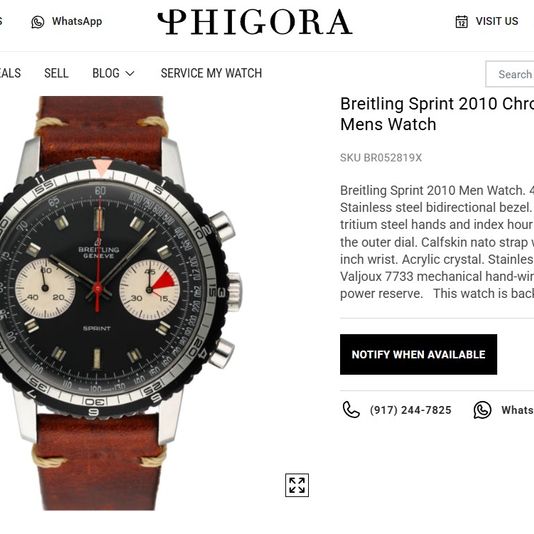Expand image with fullscreen arrows icon

coord(297,485)
